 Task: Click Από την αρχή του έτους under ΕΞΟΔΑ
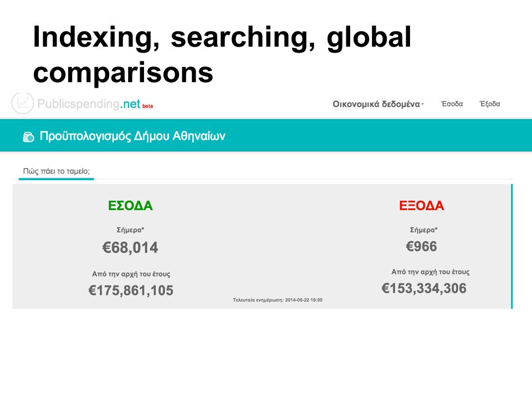click(431, 272)
